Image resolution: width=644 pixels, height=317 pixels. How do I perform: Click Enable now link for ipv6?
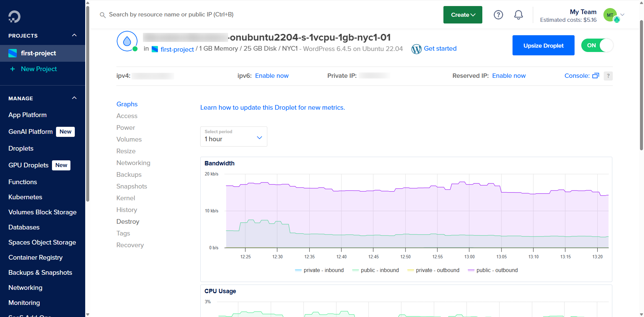272,76
